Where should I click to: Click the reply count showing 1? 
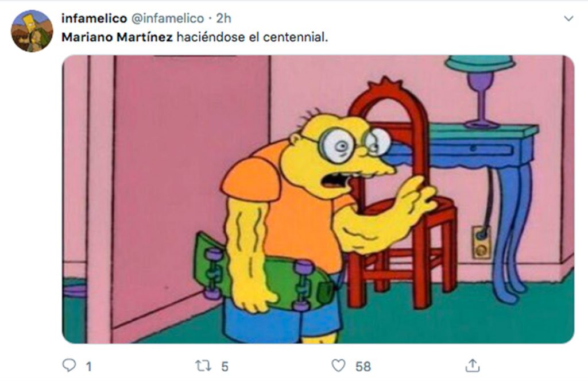pyautogui.click(x=89, y=367)
